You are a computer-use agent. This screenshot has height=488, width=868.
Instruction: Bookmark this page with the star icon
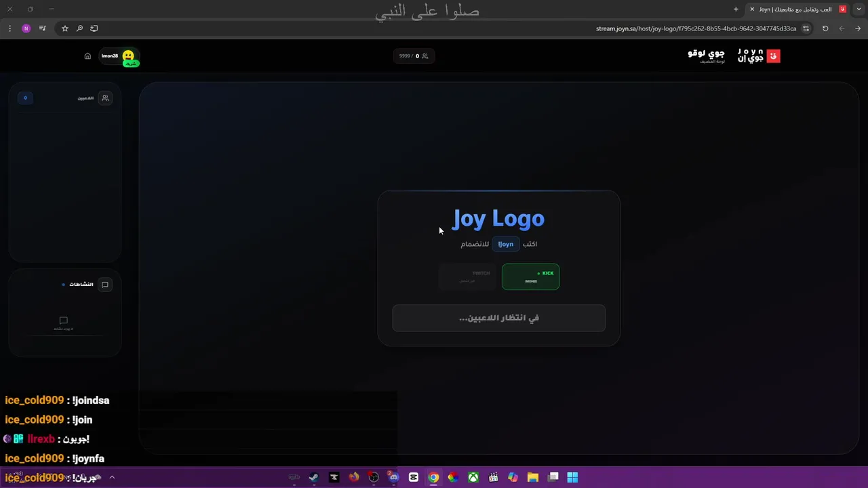[65, 28]
